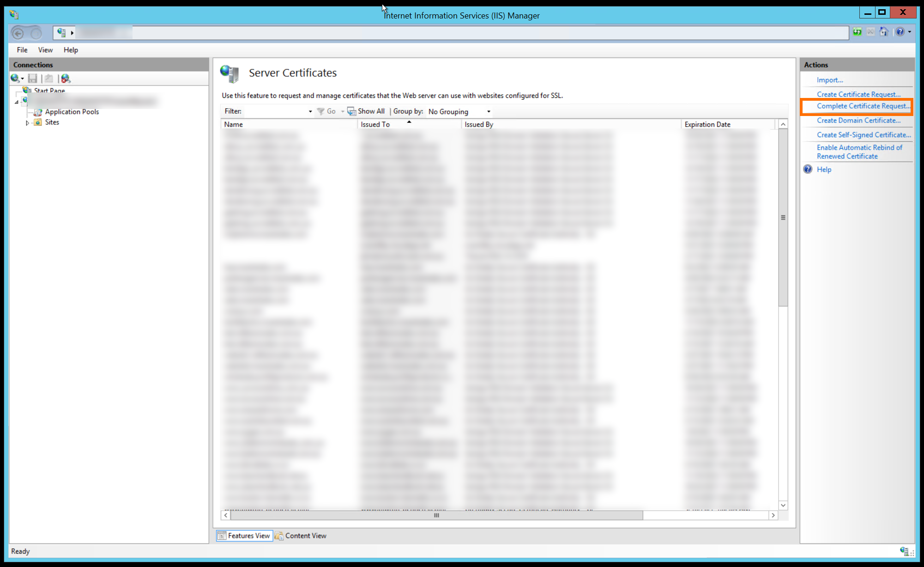This screenshot has height=567, width=924.
Task: Click the Help icon in Actions pane
Action: [x=808, y=169]
